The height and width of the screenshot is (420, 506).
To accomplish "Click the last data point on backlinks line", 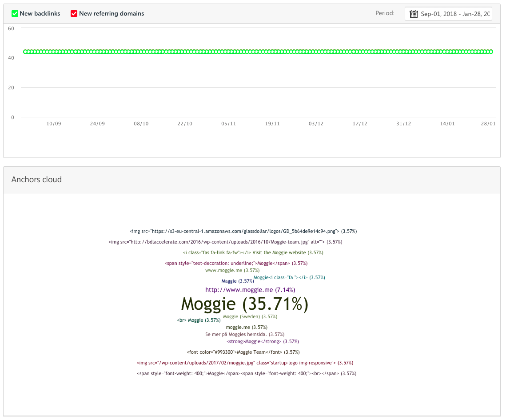I will 491,52.
